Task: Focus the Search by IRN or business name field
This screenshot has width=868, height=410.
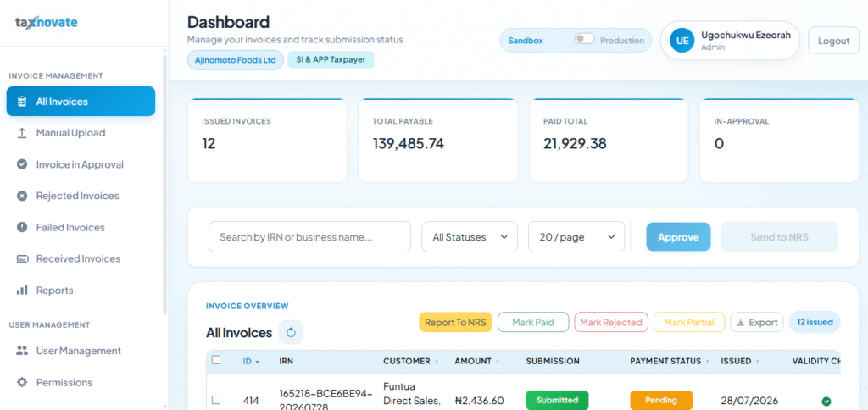Action: click(310, 237)
